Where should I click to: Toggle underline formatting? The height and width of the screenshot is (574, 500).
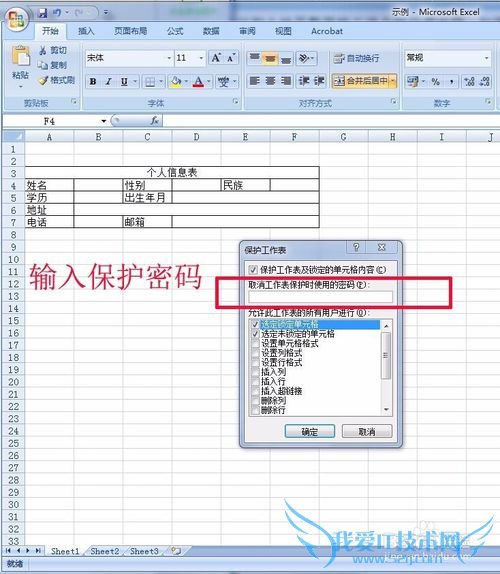pyautogui.click(x=124, y=81)
